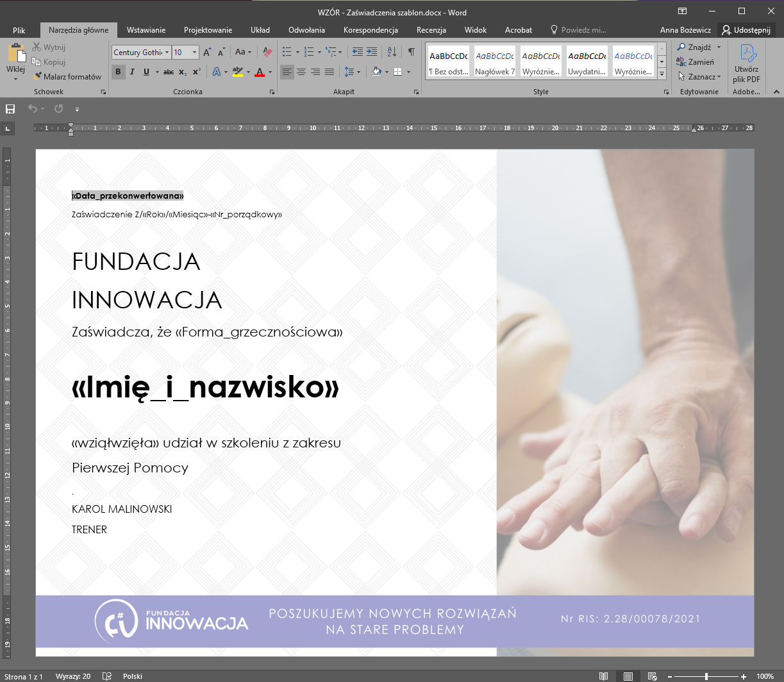Apply Uwydatnienie style
Screen dimensions: 784x682
[x=587, y=62]
